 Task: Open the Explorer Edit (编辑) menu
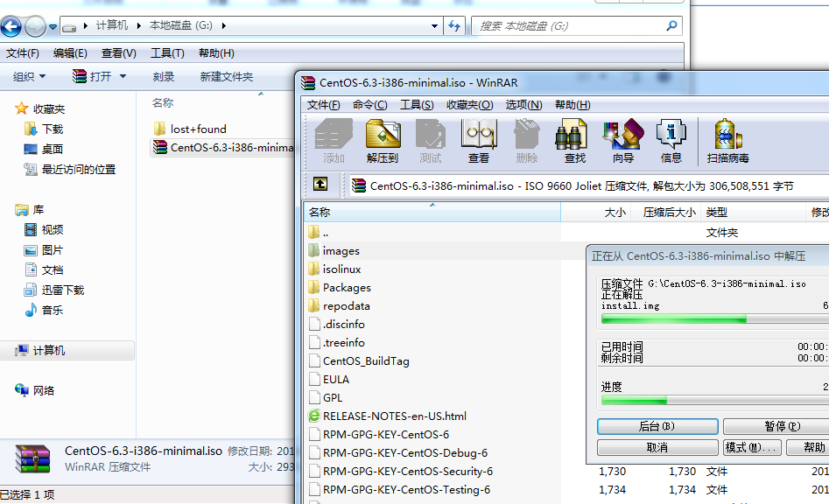(70, 53)
